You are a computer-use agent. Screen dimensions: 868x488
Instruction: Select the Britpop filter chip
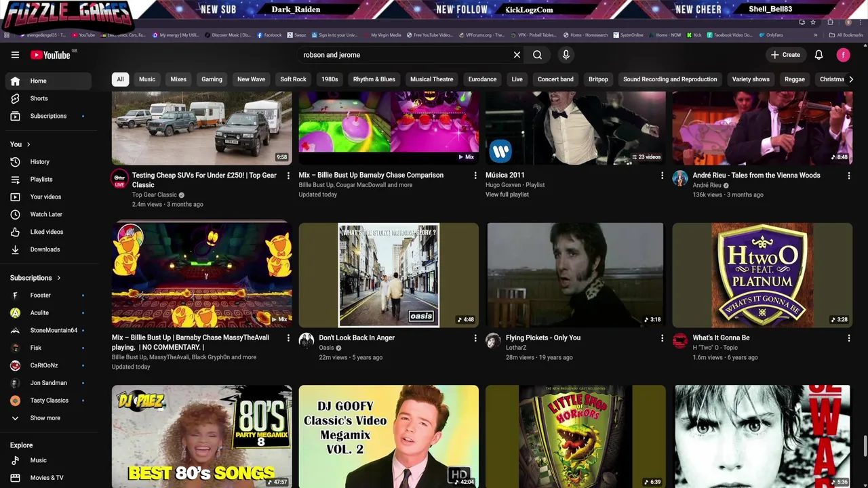(598, 79)
